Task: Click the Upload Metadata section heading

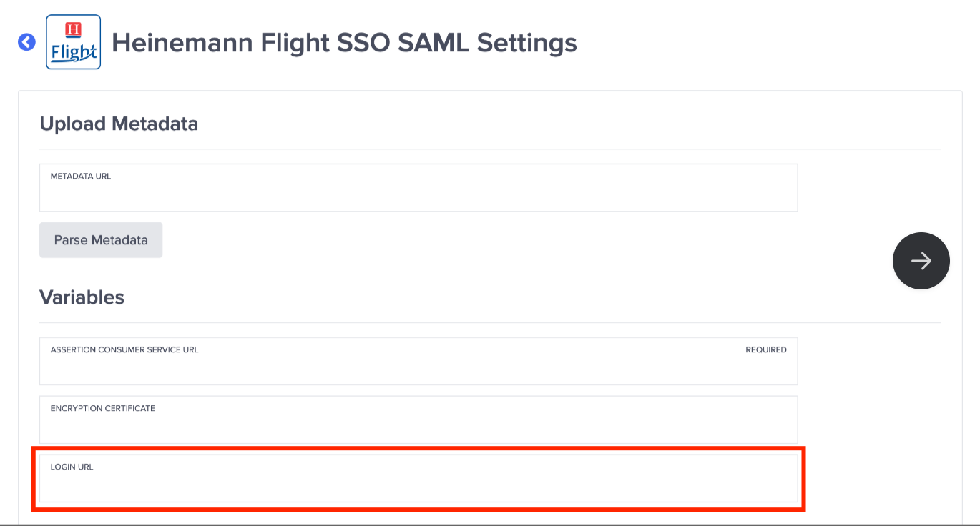Action: click(x=119, y=124)
